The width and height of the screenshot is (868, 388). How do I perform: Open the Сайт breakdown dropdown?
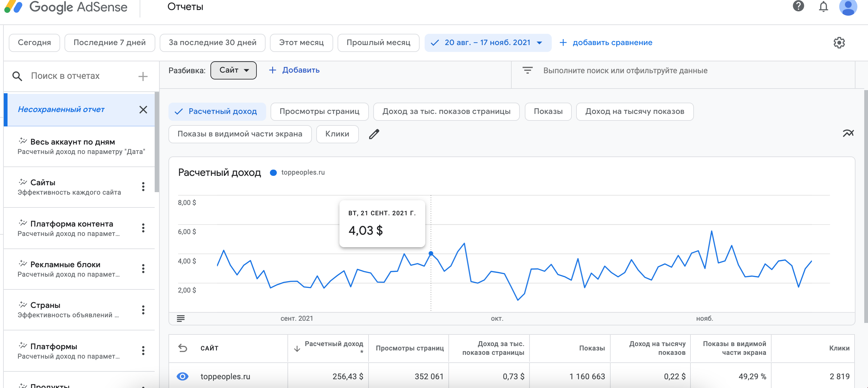[x=233, y=70]
